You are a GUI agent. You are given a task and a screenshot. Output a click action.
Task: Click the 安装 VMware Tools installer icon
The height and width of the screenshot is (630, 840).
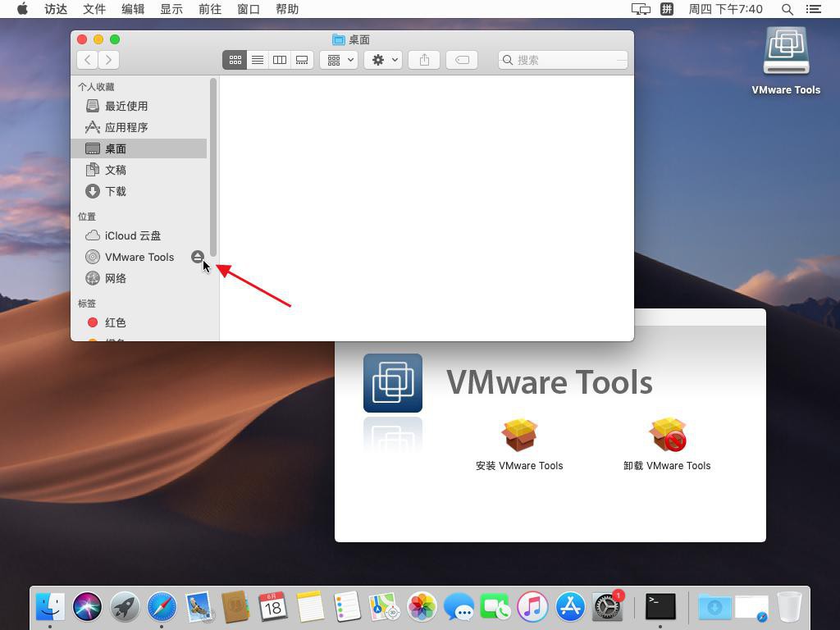(x=519, y=435)
